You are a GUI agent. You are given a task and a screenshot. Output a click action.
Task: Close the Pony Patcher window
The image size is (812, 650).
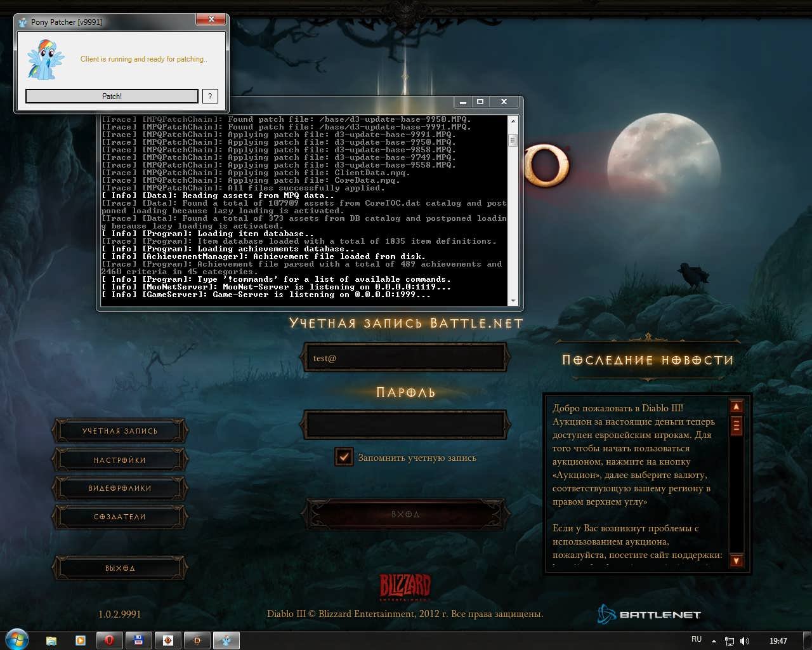click(x=211, y=20)
